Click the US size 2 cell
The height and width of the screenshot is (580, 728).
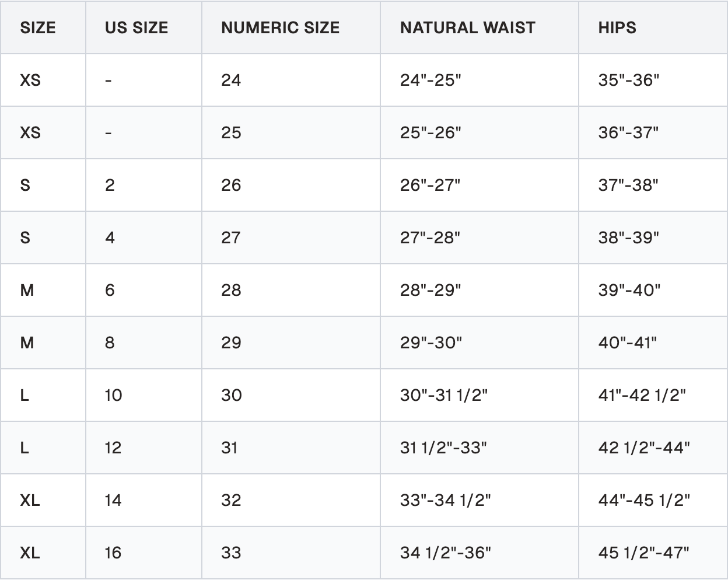[x=144, y=185]
